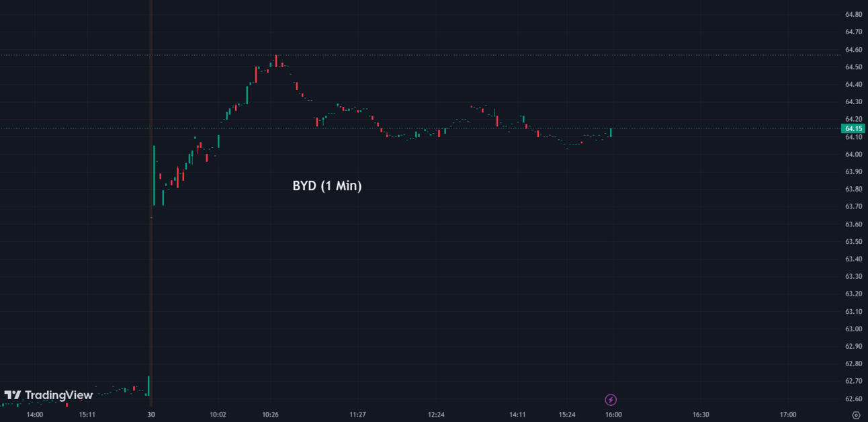This screenshot has width=868, height=422.
Task: Click the 14:11 time axis label
Action: pyautogui.click(x=517, y=415)
